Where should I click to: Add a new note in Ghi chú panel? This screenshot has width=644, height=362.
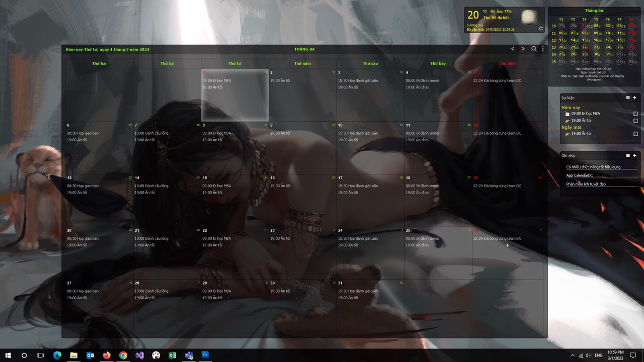(634, 155)
